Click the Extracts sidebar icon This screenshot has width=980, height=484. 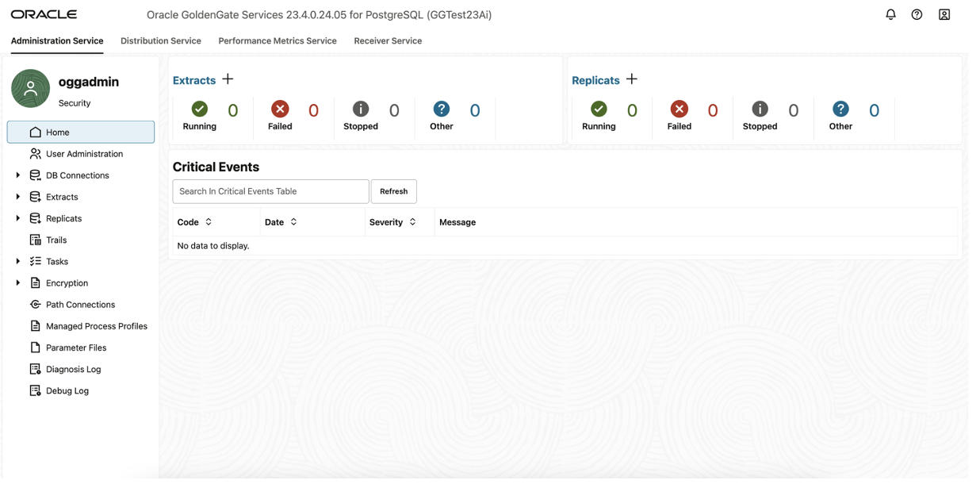pyautogui.click(x=35, y=196)
